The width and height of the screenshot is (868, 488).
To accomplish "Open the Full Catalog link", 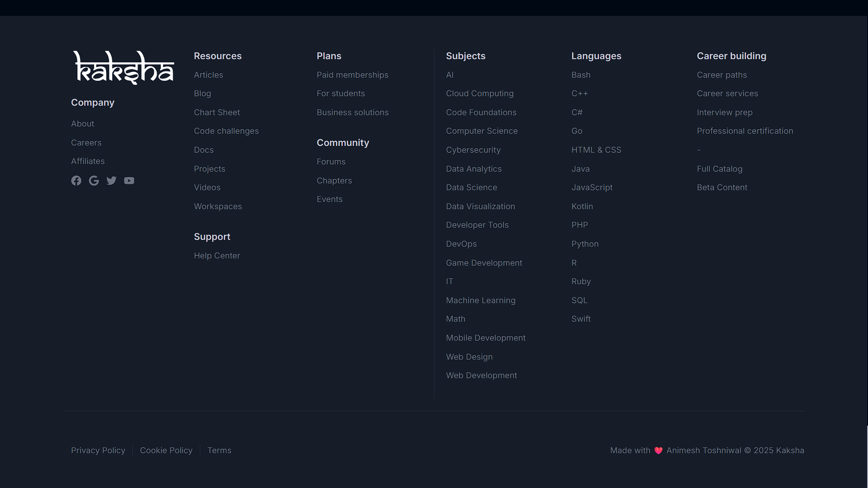I will (x=720, y=169).
